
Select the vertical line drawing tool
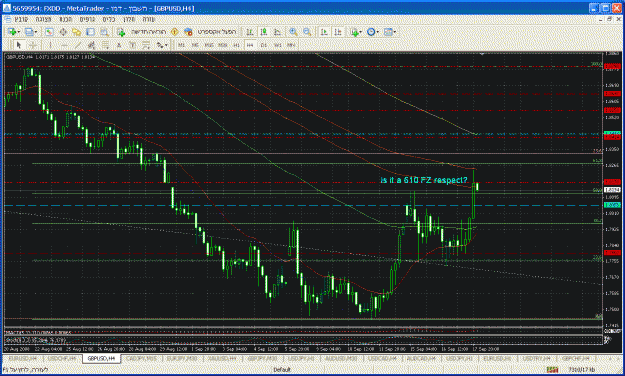point(50,45)
